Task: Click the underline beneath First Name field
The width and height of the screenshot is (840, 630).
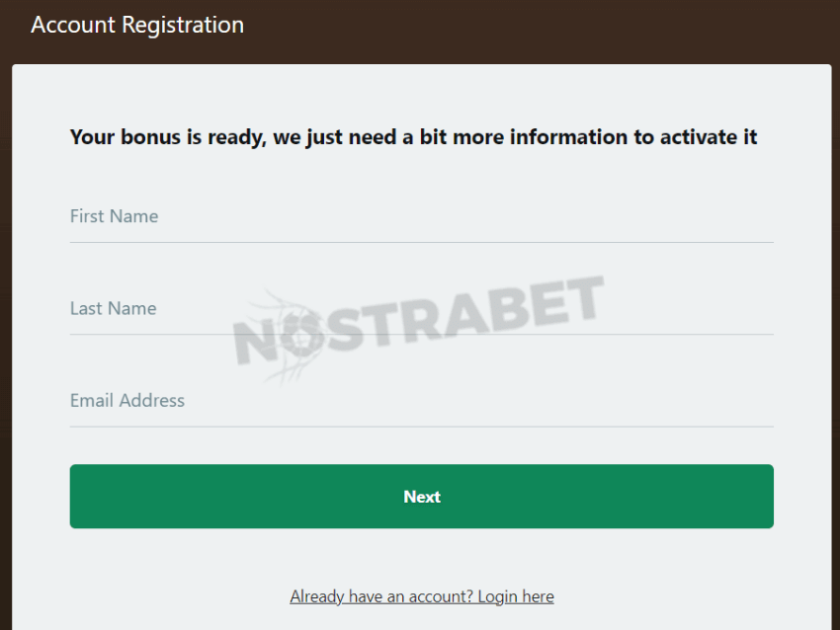Action: tap(422, 243)
